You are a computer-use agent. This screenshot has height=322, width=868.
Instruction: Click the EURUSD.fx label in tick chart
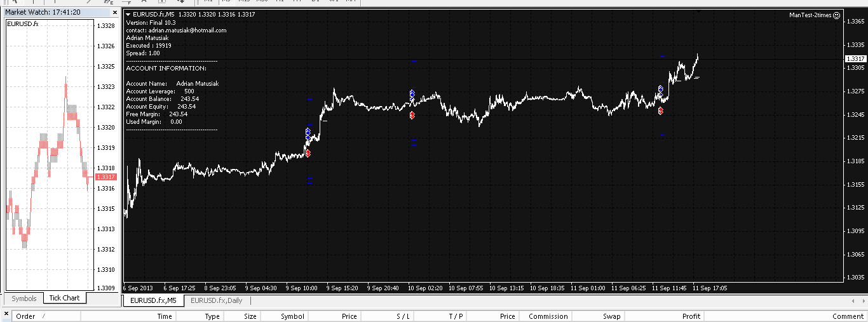click(23, 24)
